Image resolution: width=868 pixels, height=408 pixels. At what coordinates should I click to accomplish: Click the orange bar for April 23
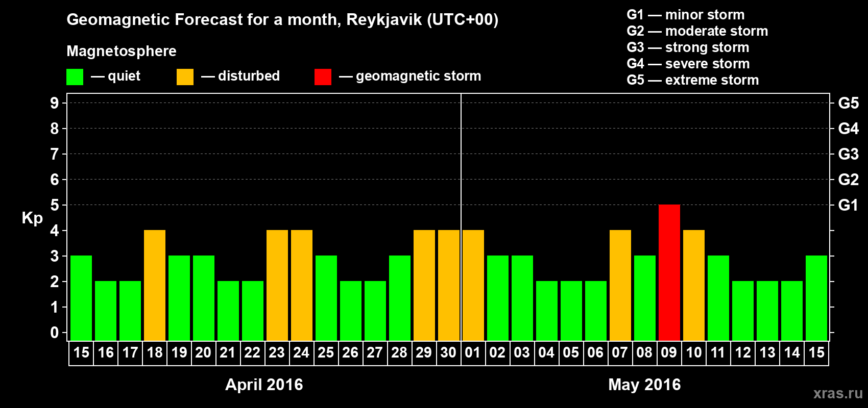point(277,285)
